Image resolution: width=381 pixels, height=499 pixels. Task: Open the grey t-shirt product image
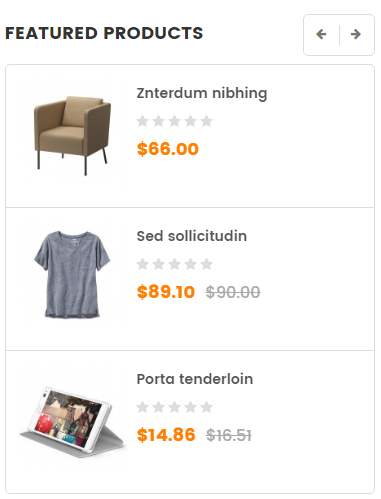[x=72, y=274]
